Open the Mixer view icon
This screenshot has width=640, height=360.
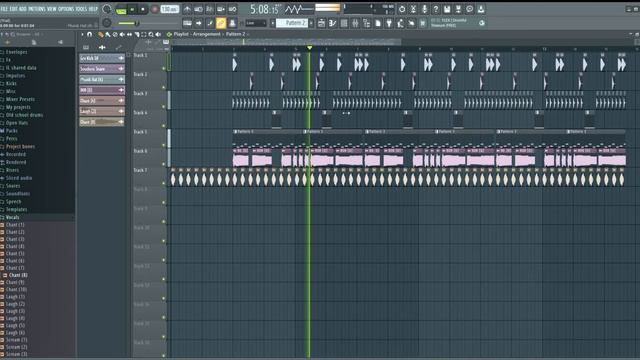[x=356, y=23]
